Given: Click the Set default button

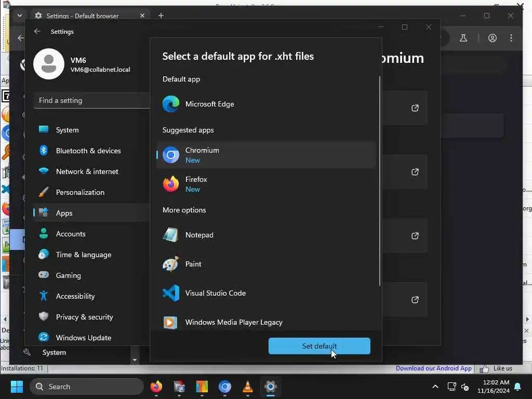Looking at the screenshot, I should coord(320,346).
